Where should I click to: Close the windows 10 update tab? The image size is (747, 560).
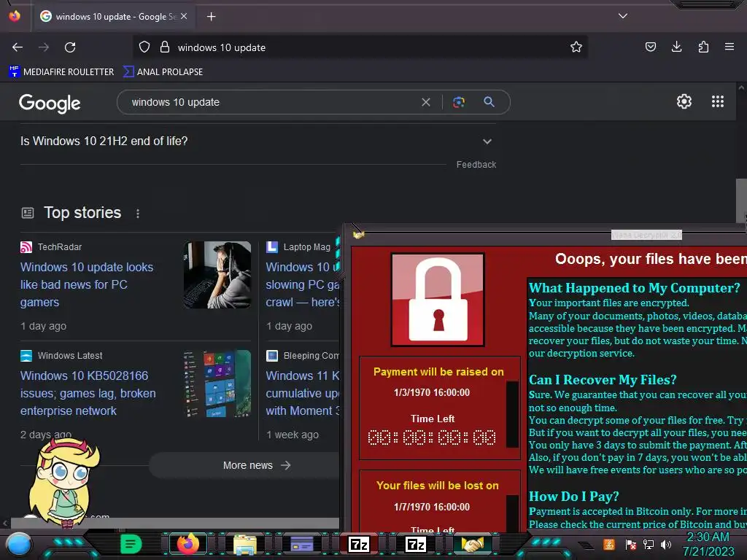click(184, 16)
